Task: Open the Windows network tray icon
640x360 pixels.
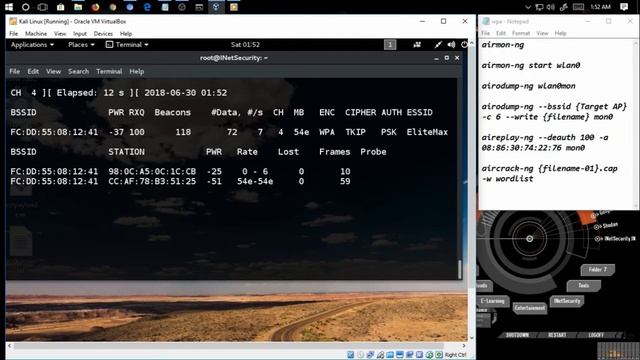Action: (539, 7)
